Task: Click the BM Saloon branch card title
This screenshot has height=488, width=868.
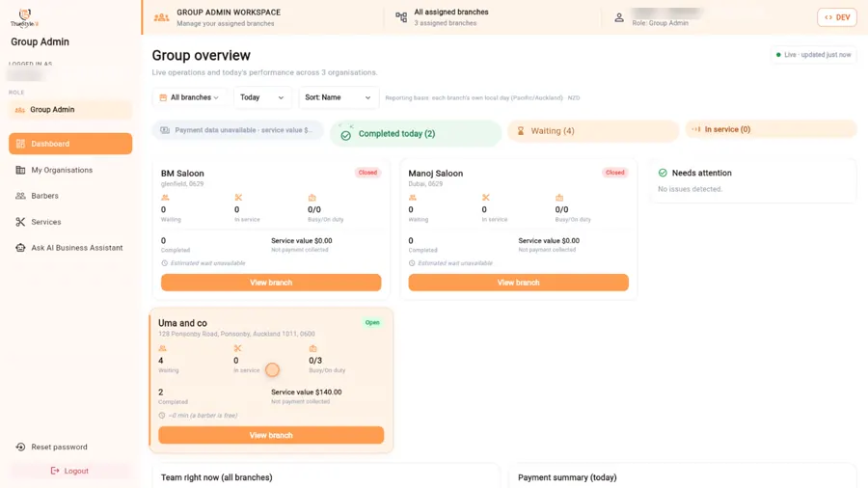Action: tap(182, 174)
